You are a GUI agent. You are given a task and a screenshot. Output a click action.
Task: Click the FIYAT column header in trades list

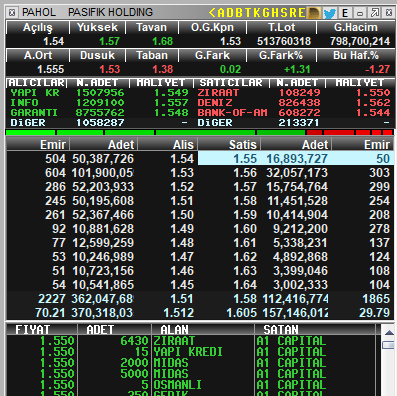click(42, 330)
